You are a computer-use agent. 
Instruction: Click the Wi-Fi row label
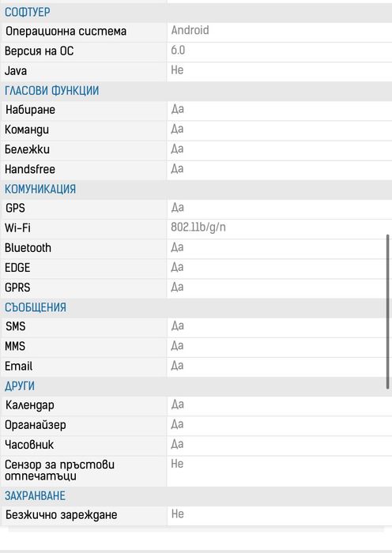17,228
